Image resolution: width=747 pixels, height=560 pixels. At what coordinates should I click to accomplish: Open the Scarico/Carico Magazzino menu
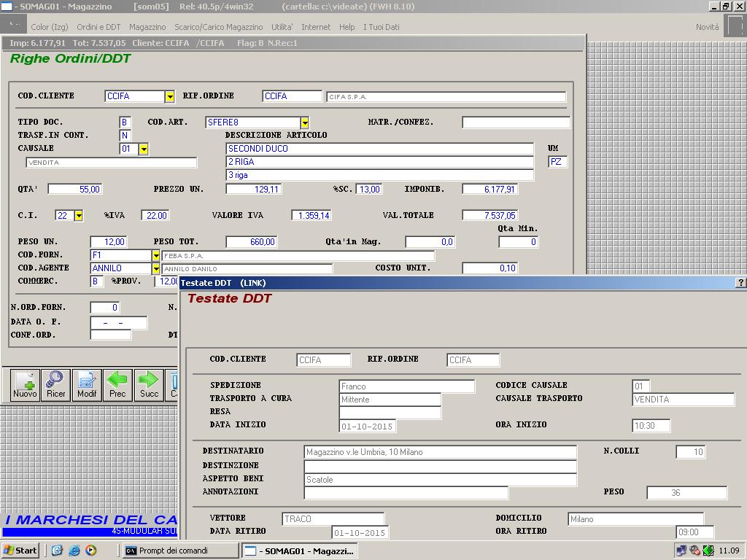pyautogui.click(x=219, y=27)
